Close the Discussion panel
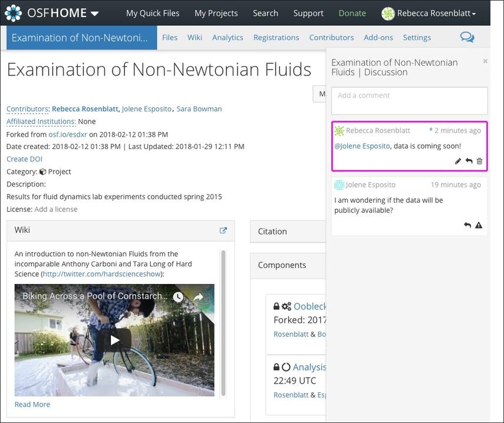 [485, 61]
